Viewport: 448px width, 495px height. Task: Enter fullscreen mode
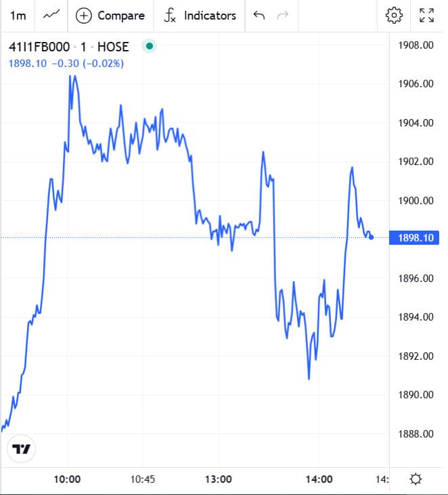(426, 16)
